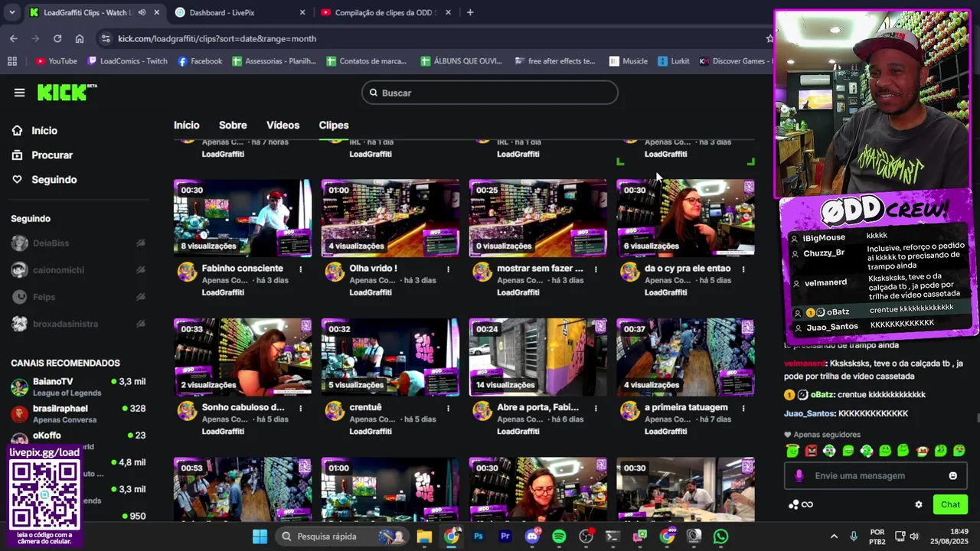Viewport: 980px width, 551px height.
Task: Click the browser address bar URL
Action: [x=217, y=38]
